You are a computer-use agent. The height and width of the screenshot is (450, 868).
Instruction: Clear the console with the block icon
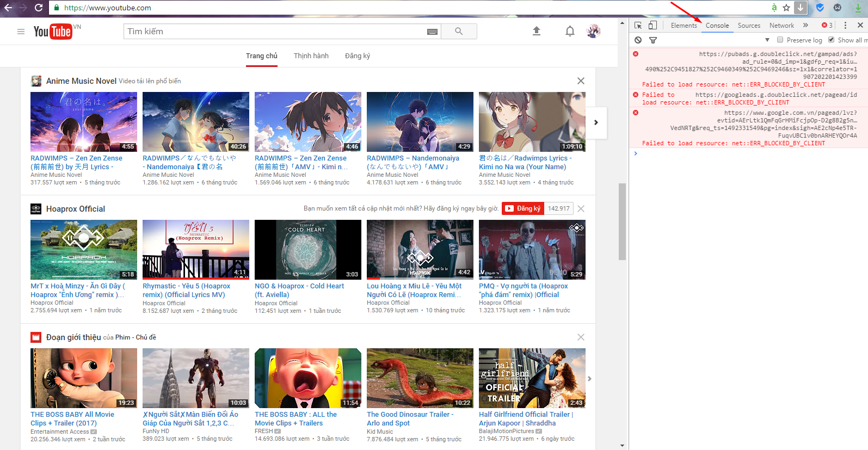[638, 40]
